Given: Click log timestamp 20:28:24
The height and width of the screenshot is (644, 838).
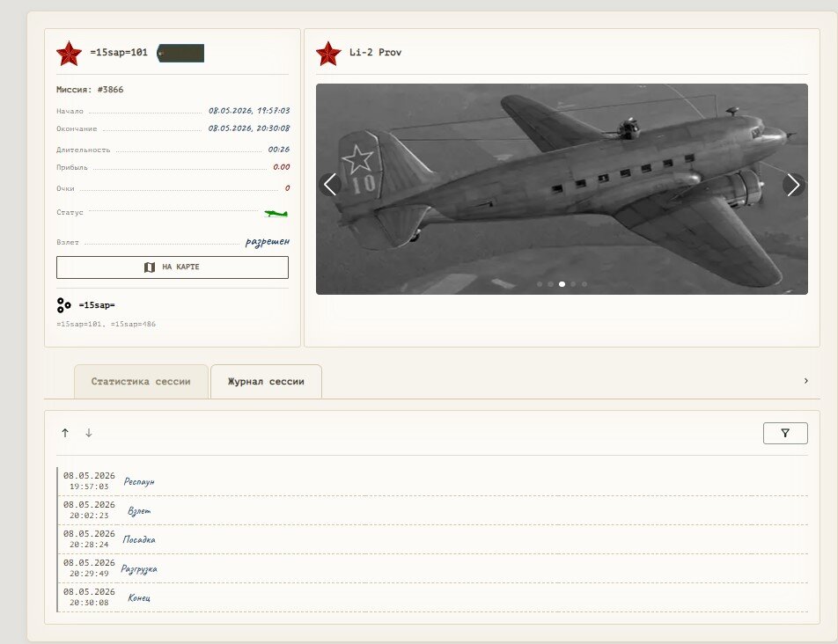Looking at the screenshot, I should click(89, 545).
